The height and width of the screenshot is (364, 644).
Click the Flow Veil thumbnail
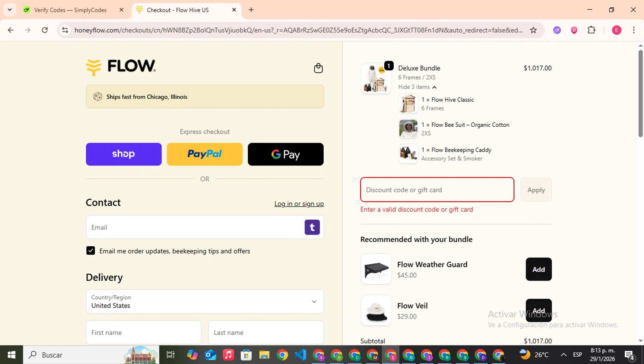(376, 310)
